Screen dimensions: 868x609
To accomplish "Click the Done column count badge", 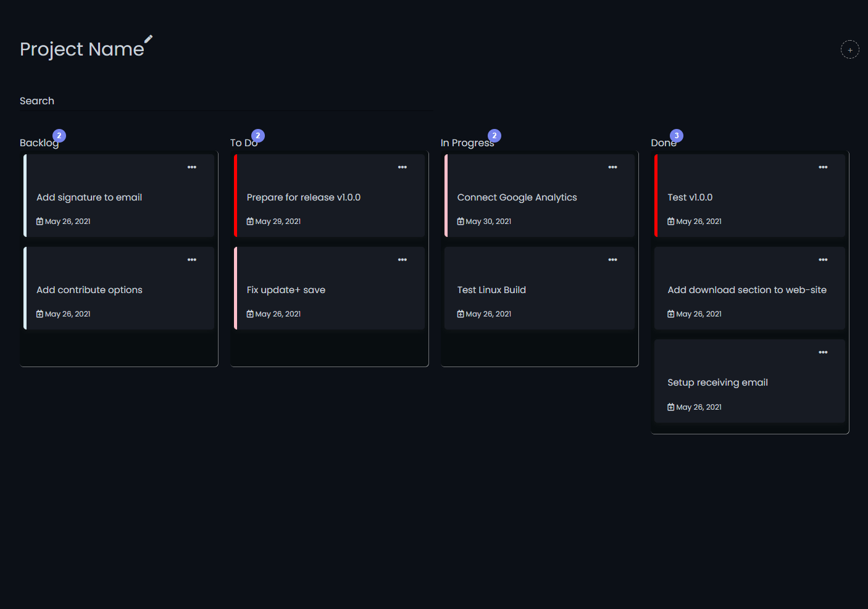I will point(677,136).
